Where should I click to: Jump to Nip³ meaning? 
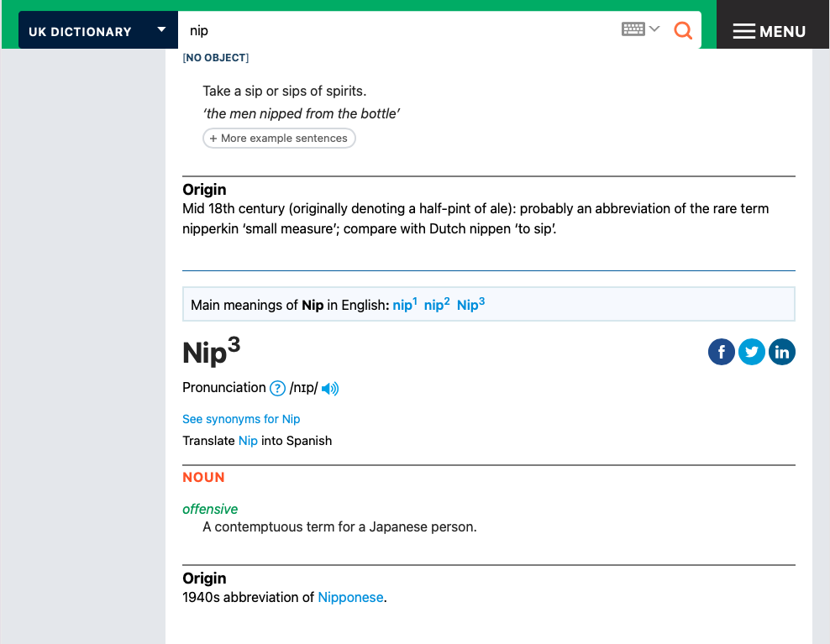(x=470, y=305)
